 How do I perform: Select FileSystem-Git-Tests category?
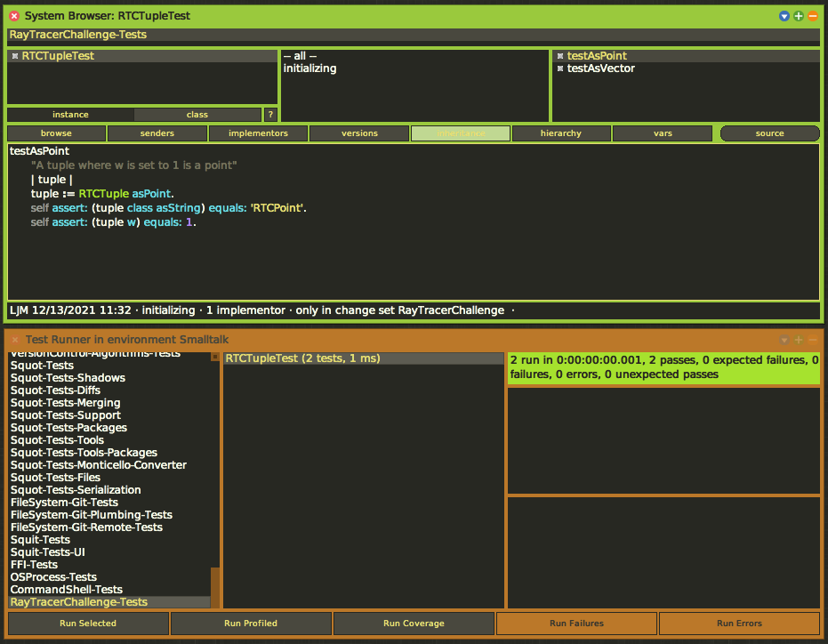(x=109, y=503)
